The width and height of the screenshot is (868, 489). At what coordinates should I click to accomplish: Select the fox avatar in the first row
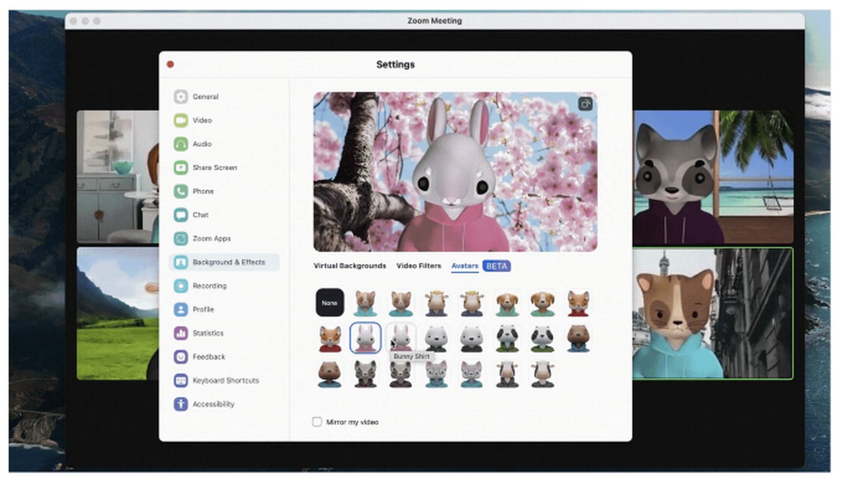(x=578, y=303)
